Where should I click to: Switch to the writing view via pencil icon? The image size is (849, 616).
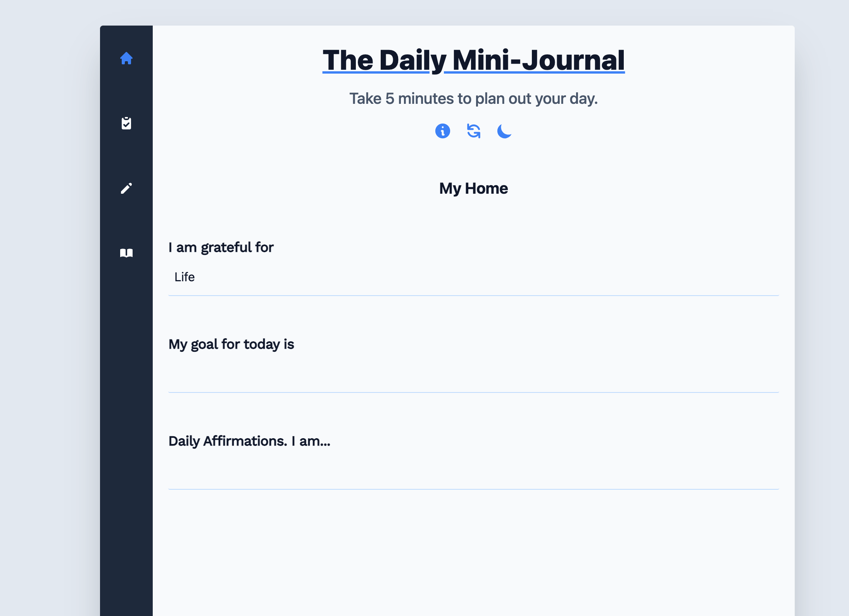coord(126,188)
